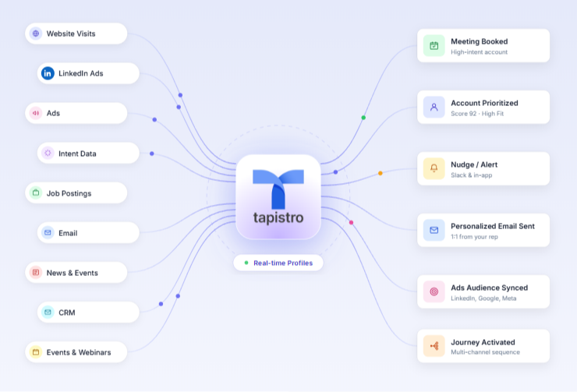The image size is (577, 392).
Task: Click the globe icon beside Website Visits
Action: tap(36, 34)
